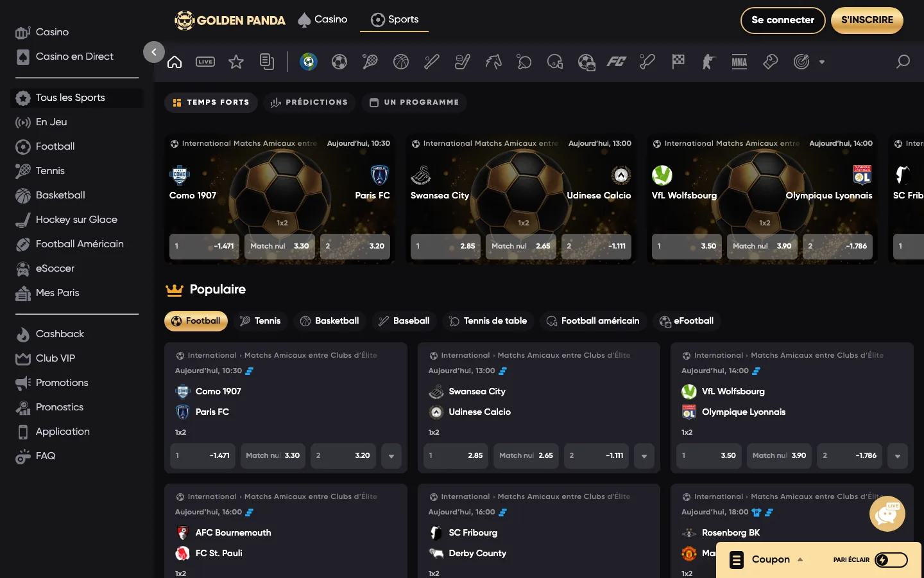The height and width of the screenshot is (578, 924).
Task: Open the live chat support bubble
Action: point(887,514)
